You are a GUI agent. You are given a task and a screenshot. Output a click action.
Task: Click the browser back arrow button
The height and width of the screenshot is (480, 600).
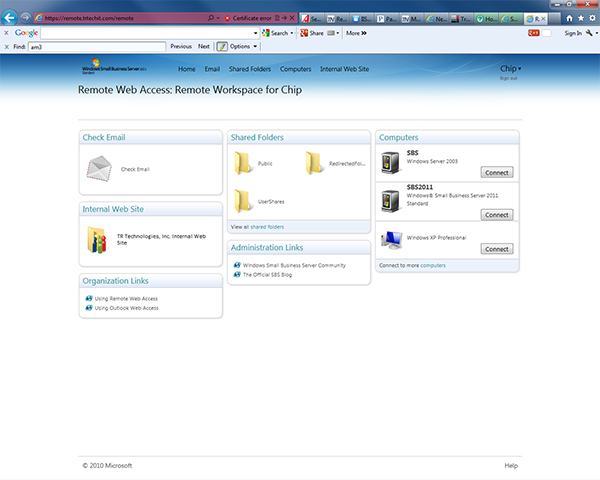11,18
